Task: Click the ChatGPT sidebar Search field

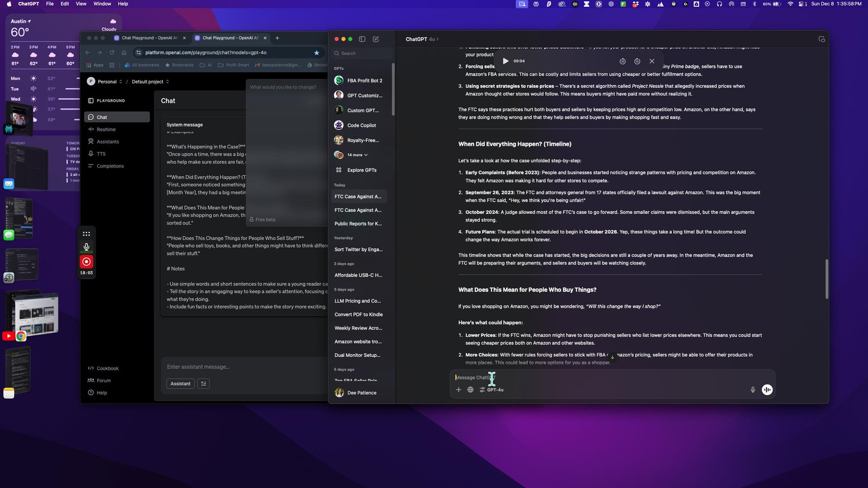Action: click(x=362, y=53)
